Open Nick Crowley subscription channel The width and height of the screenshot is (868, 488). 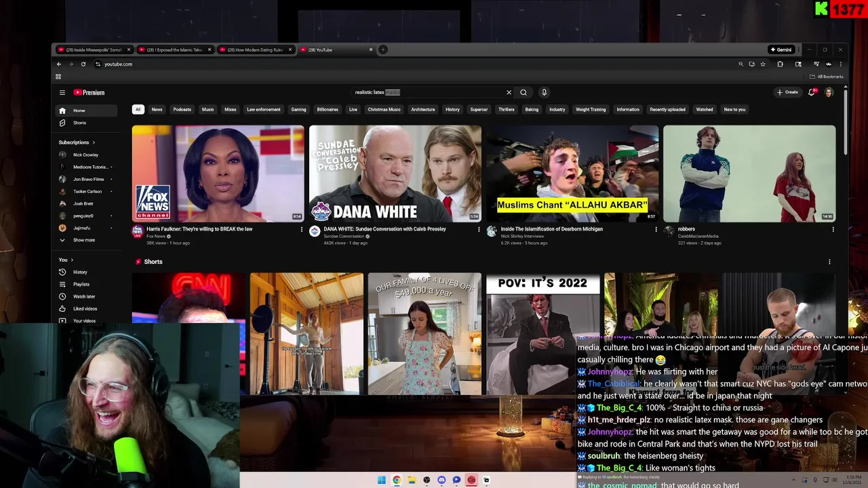pos(87,155)
